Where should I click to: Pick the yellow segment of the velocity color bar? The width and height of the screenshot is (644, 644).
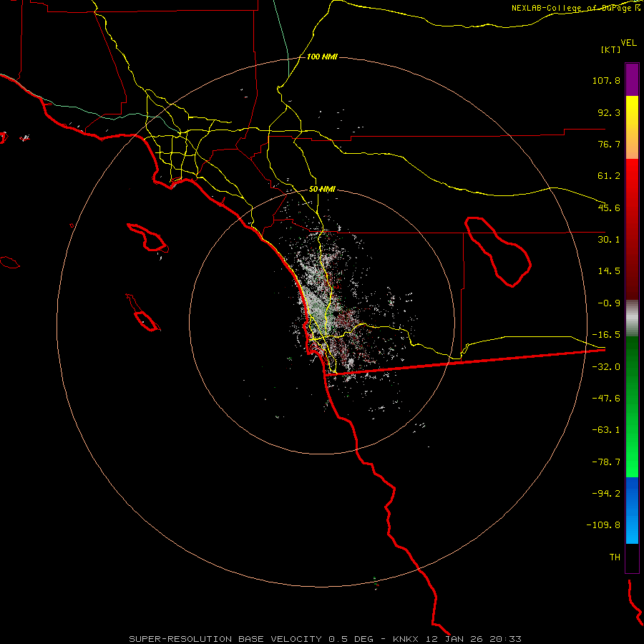click(x=632, y=127)
